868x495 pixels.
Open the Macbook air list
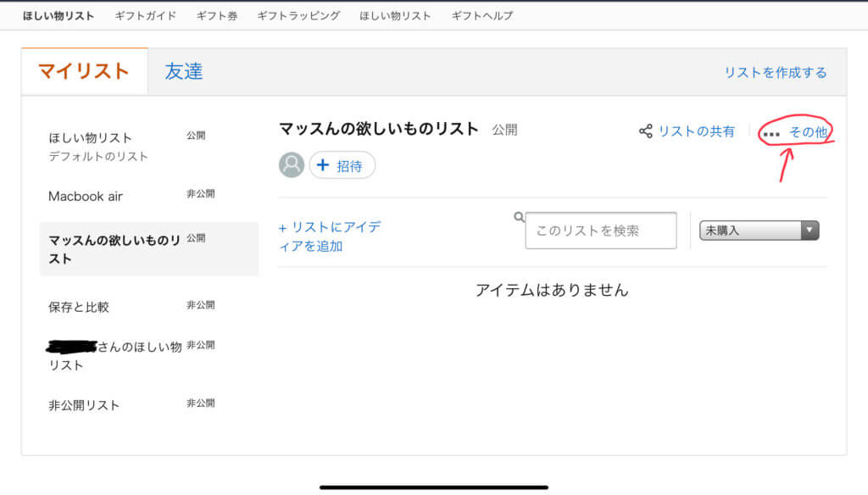[86, 196]
